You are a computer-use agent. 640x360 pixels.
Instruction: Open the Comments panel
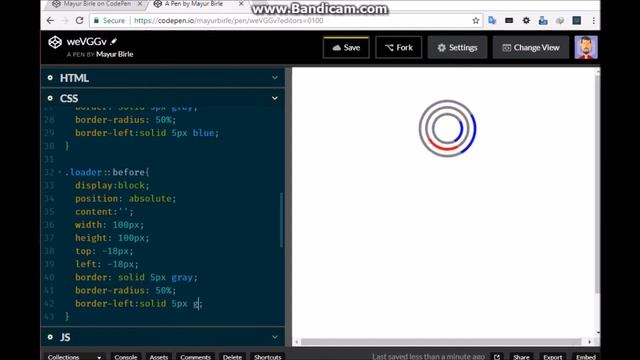[x=196, y=357]
